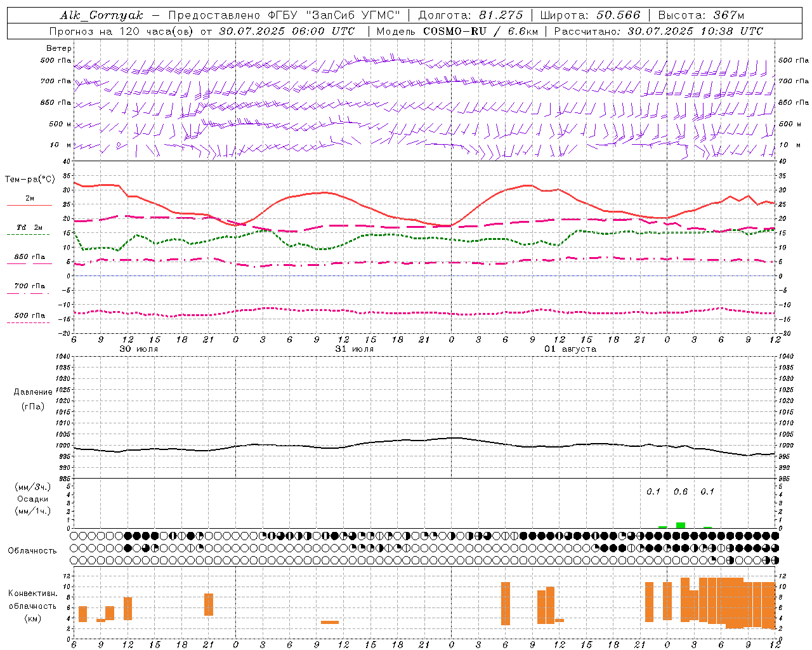Screen dimensions: 812x650
Task: Click the '0.6' precipitation amount value
Action: tap(680, 491)
